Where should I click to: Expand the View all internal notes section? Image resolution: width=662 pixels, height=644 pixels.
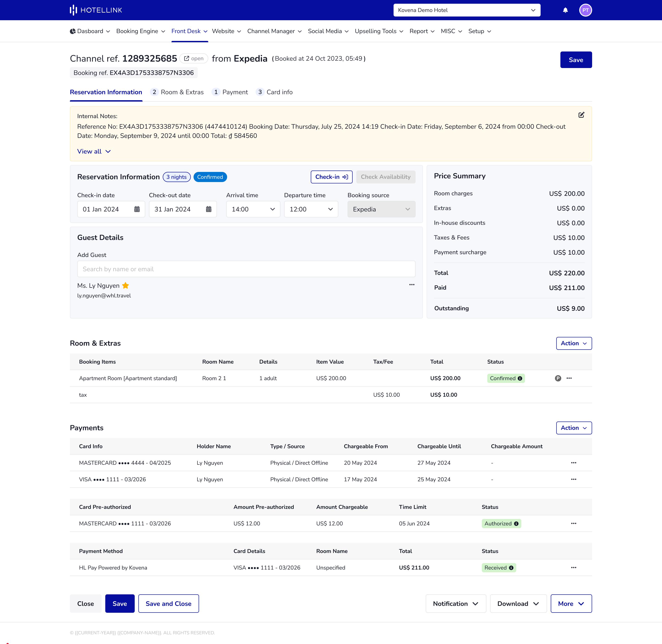pyautogui.click(x=94, y=151)
